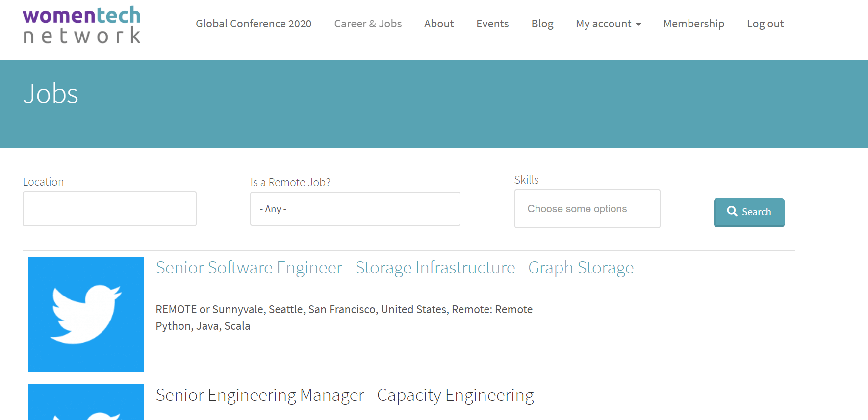The image size is (868, 420).
Task: Open the Is a Remote Job dropdown
Action: tap(355, 209)
